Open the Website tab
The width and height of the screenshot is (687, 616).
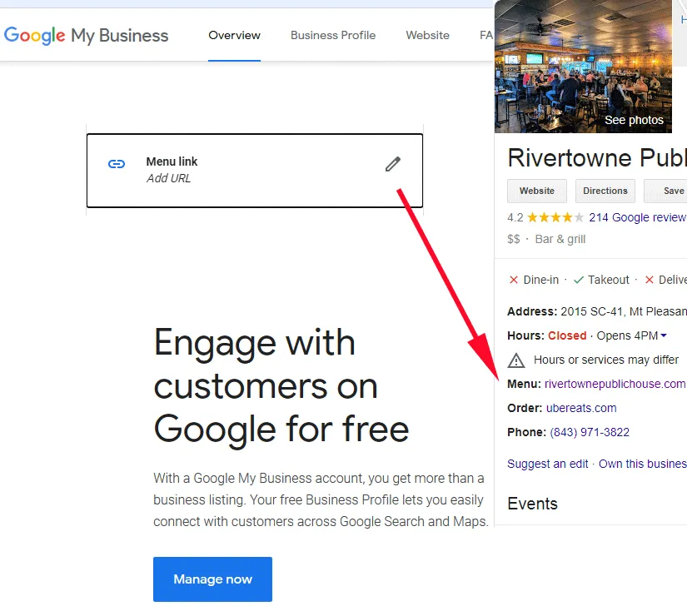point(427,35)
